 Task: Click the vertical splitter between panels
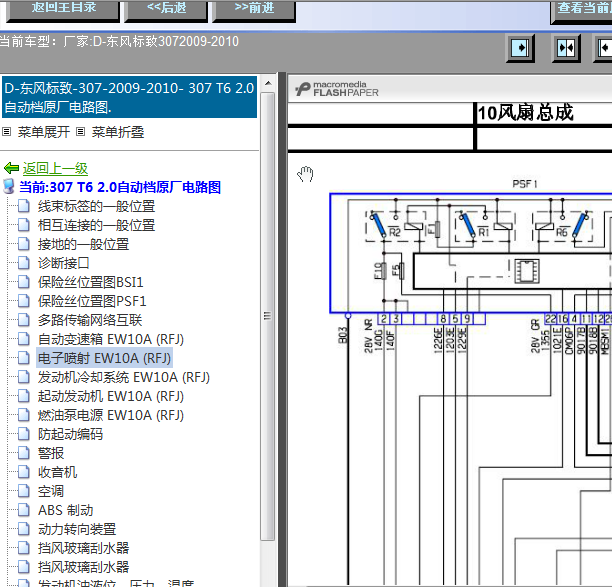point(283,329)
